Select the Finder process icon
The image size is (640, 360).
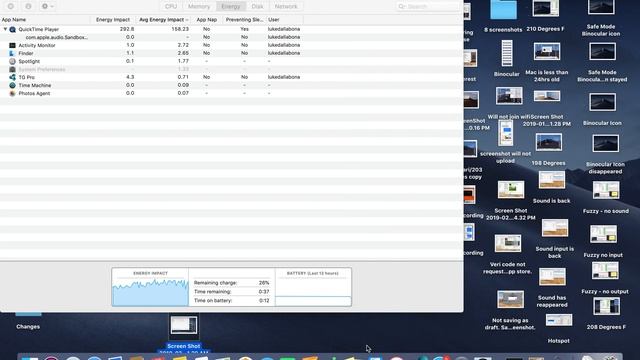tap(12, 53)
